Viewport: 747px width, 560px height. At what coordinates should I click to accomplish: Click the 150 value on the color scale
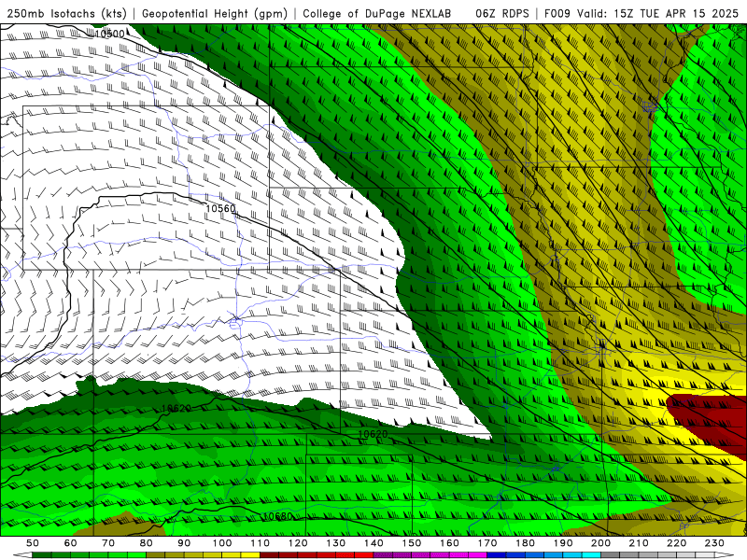pyautogui.click(x=412, y=543)
